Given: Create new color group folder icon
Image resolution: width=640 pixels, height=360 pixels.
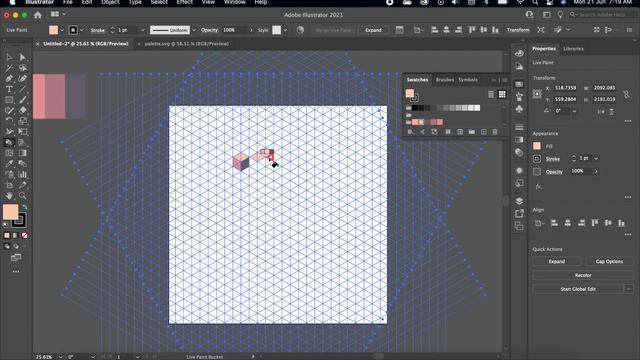Looking at the screenshot, I should [472, 132].
